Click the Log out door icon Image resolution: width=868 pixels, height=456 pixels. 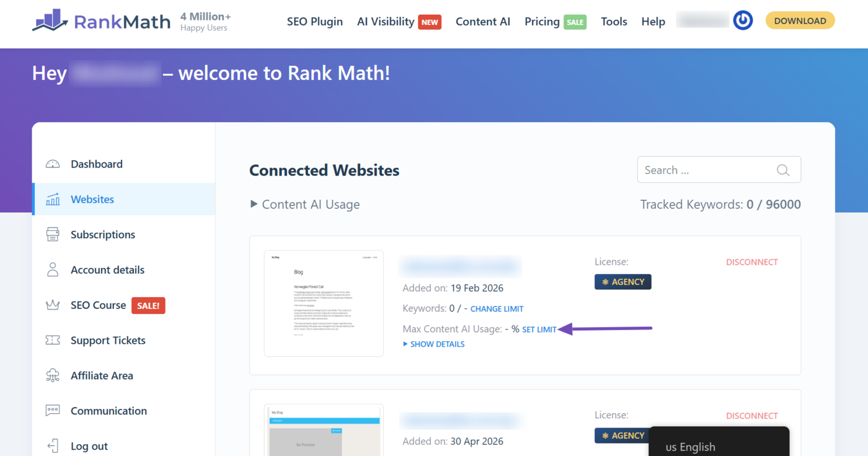coord(53,446)
